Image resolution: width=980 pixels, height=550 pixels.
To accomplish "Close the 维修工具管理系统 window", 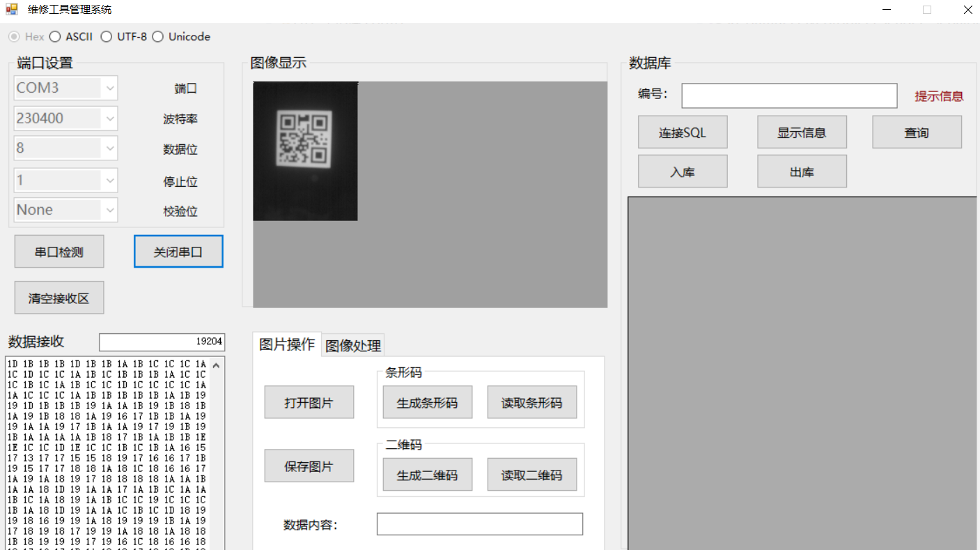I will (x=967, y=10).
